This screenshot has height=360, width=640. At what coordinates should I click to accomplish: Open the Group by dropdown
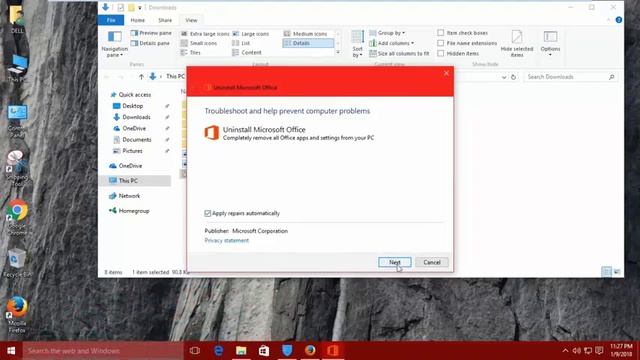[387, 33]
